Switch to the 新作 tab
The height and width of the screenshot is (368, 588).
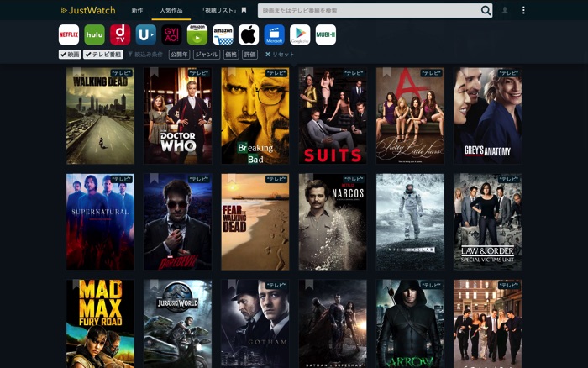[x=137, y=11]
